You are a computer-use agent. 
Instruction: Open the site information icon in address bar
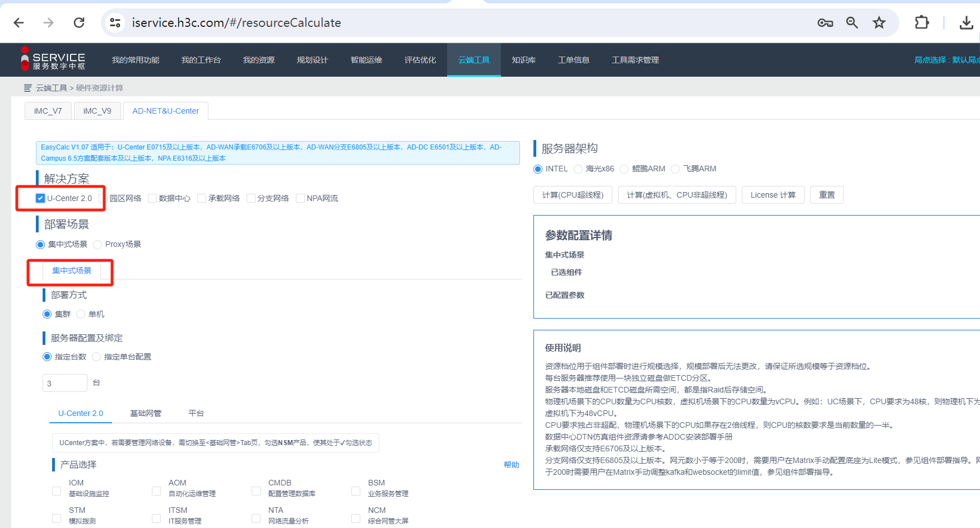pos(115,22)
